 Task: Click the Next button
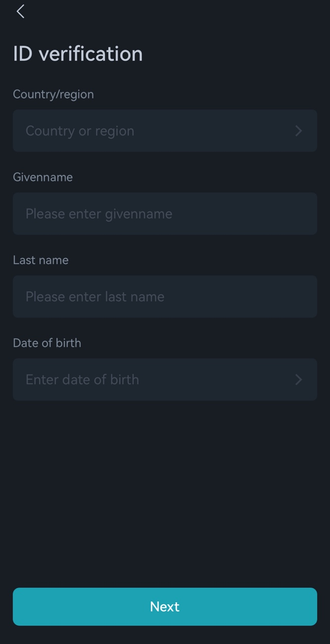pyautogui.click(x=165, y=606)
